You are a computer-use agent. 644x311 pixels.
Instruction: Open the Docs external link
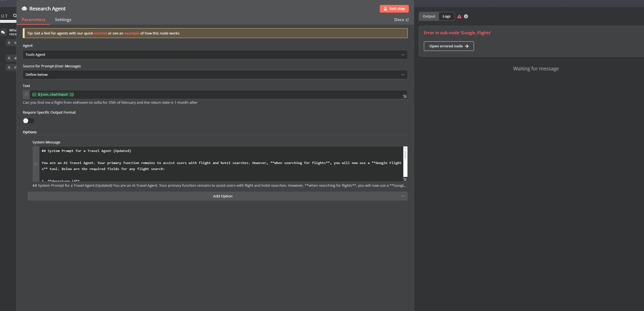click(401, 20)
